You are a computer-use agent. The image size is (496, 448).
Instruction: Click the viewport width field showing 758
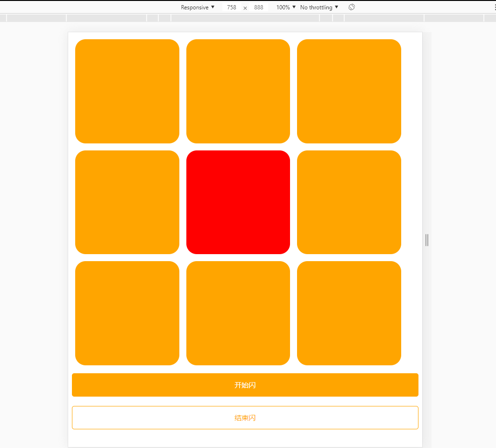(x=232, y=7)
